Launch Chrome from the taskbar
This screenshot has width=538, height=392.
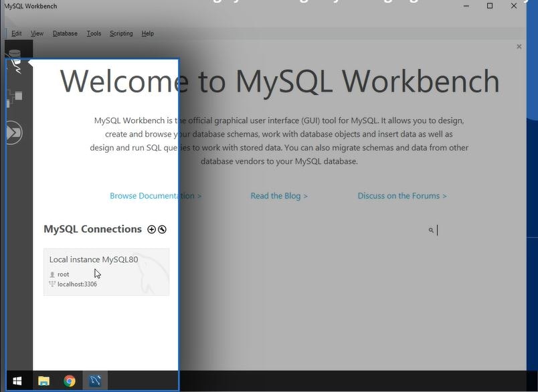70,381
